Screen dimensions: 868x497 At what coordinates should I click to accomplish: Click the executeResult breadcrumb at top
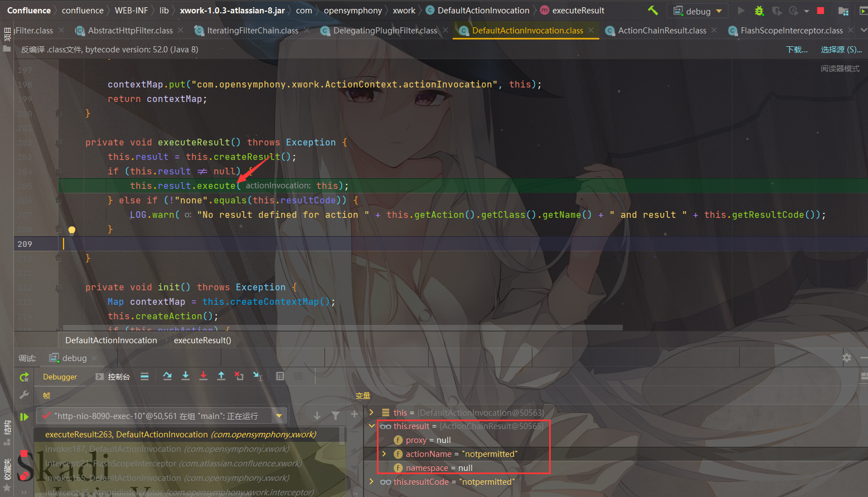[578, 11]
